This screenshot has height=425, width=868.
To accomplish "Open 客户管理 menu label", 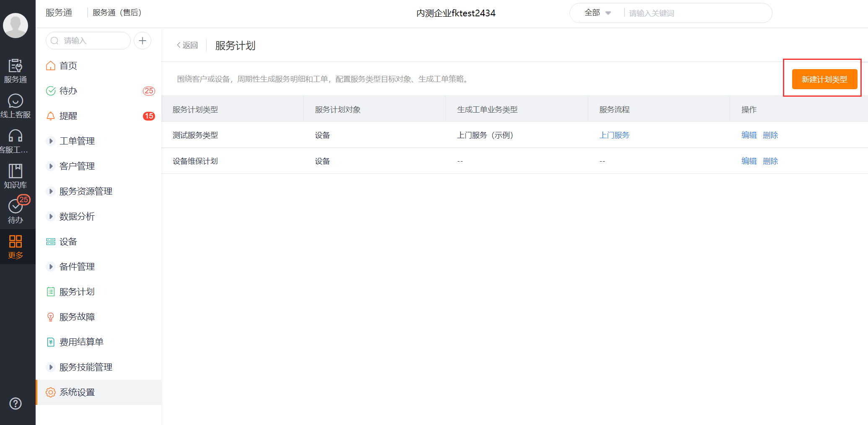I will tap(77, 166).
